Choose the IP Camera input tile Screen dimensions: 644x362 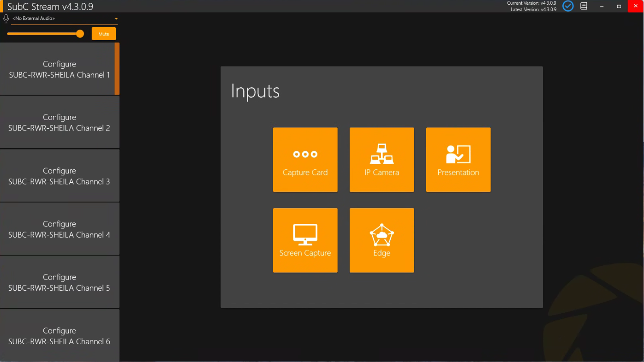point(382,159)
